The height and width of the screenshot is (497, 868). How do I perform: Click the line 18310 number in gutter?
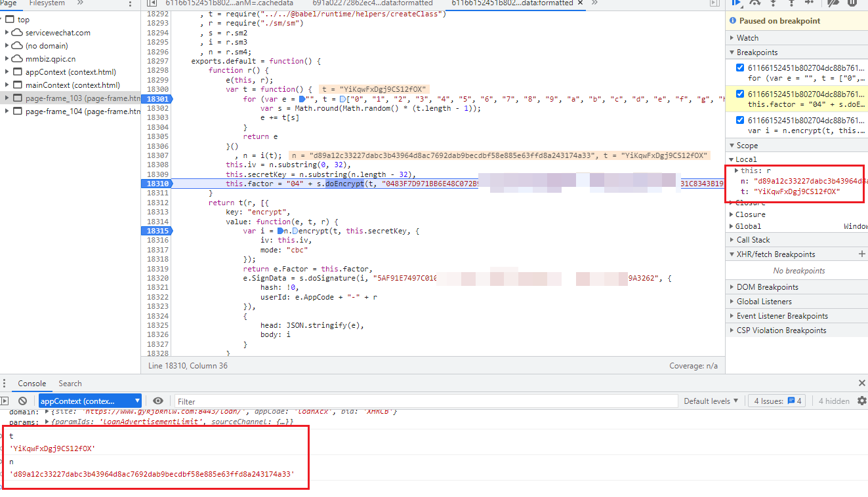156,184
